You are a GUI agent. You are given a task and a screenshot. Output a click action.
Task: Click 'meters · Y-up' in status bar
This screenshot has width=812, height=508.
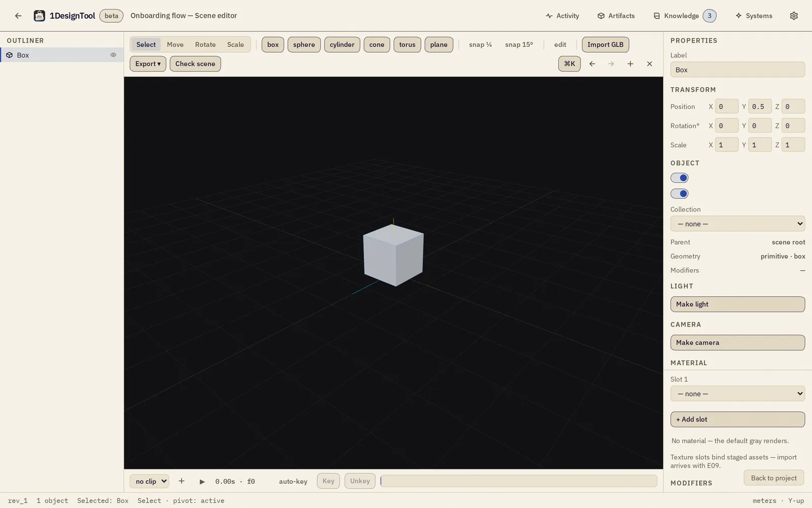[778, 500]
